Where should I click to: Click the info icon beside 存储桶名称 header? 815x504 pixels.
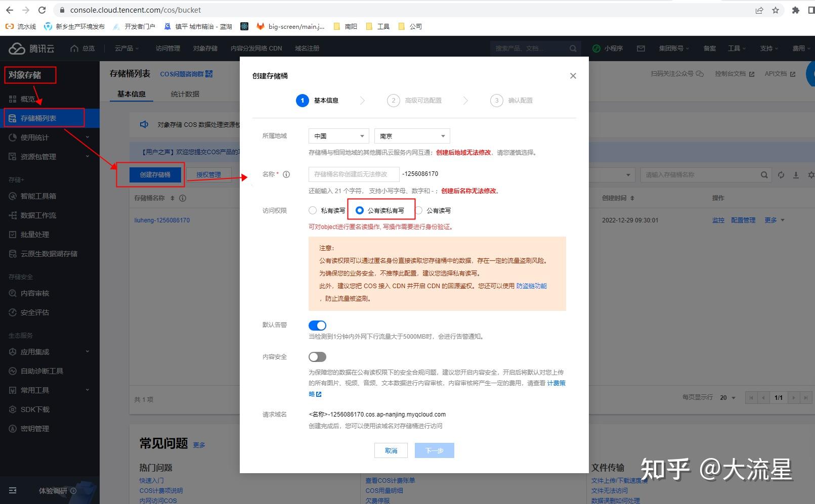click(183, 198)
